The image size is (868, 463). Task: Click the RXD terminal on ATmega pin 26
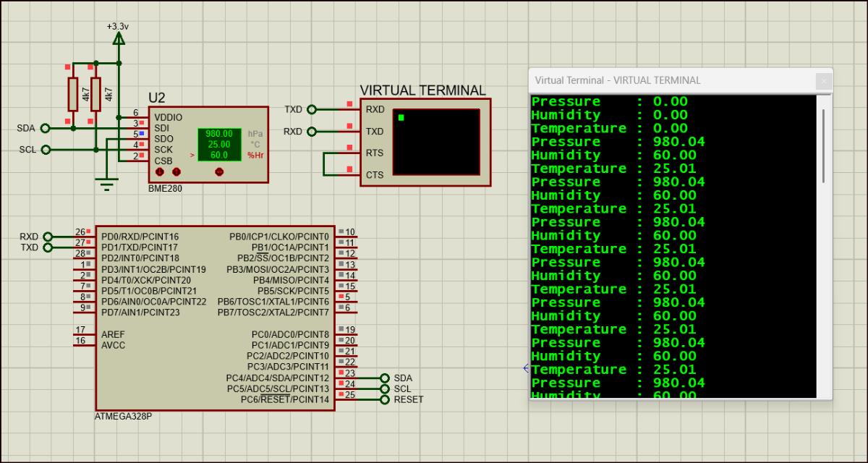point(48,237)
